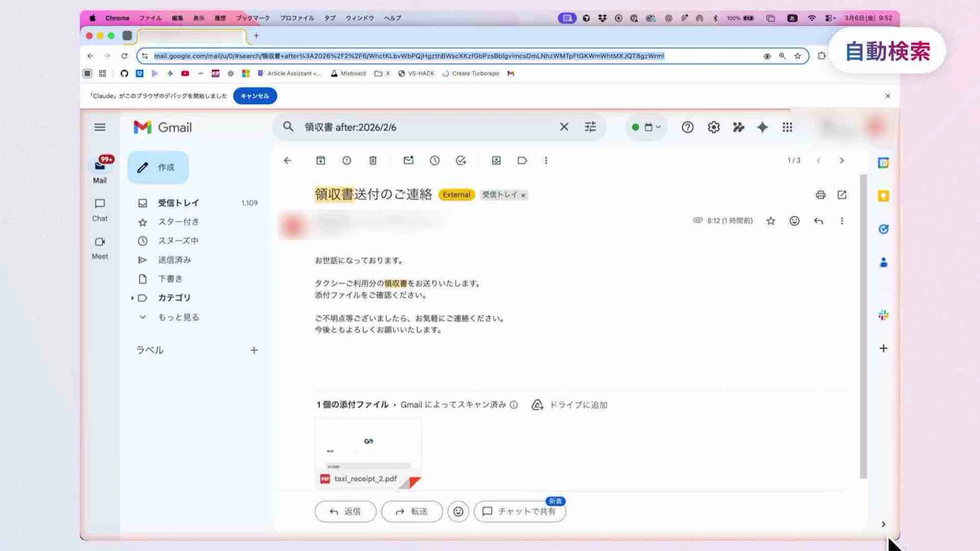The width and height of the screenshot is (980, 551).
Task: Expand もっと見る in the sidebar
Action: pyautogui.click(x=178, y=317)
